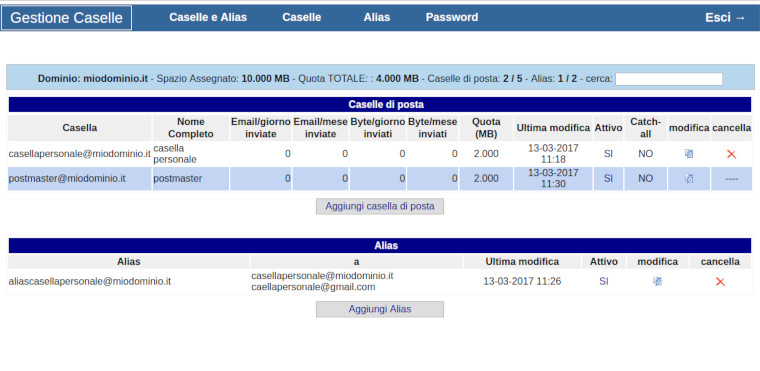Click the 13-03-2017 11:26 alias date

(522, 281)
